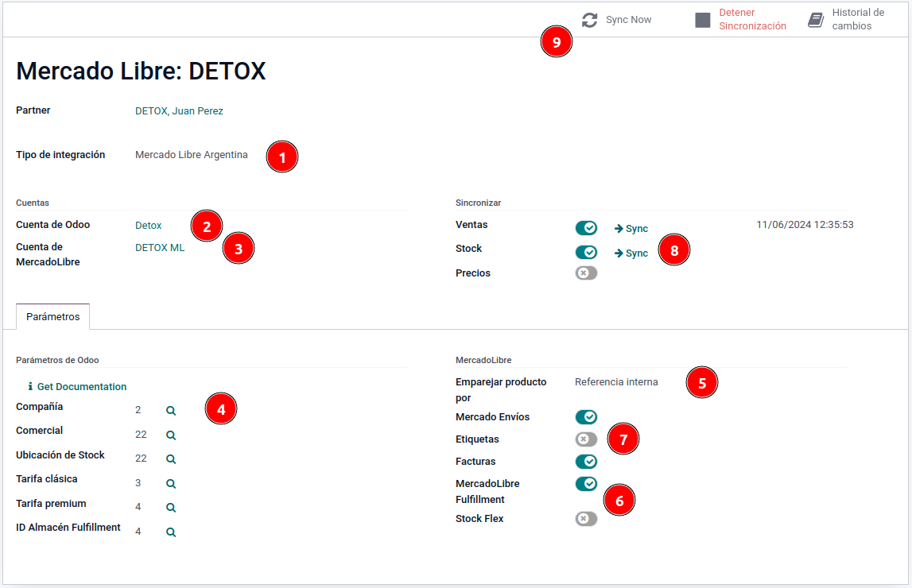Viewport: 912px width, 588px height.
Task: Toggle the Stock sync switch
Action: 586,252
